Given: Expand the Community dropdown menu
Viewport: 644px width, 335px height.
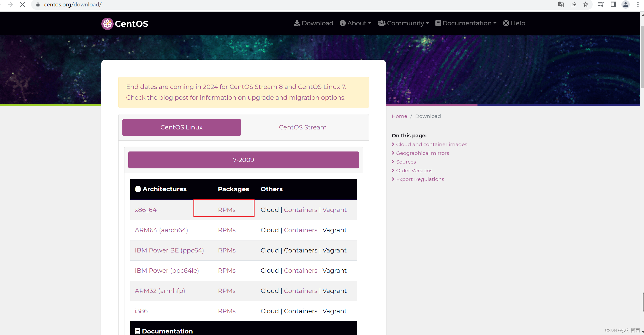Looking at the screenshot, I should coord(403,23).
